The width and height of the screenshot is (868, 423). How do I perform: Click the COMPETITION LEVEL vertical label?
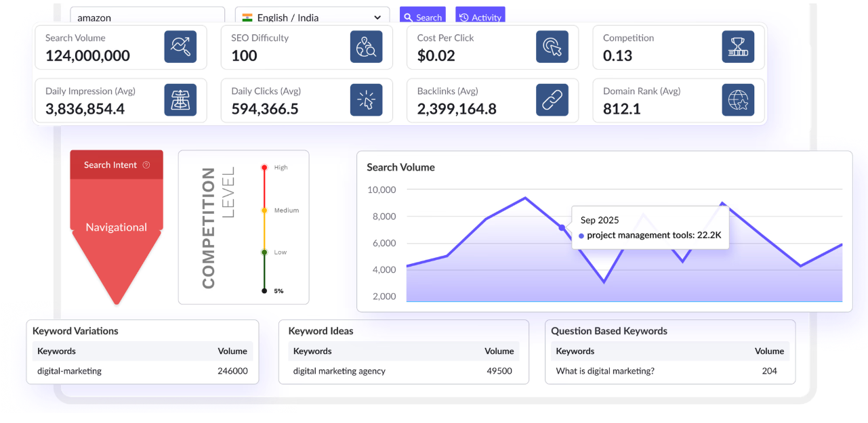(218, 227)
